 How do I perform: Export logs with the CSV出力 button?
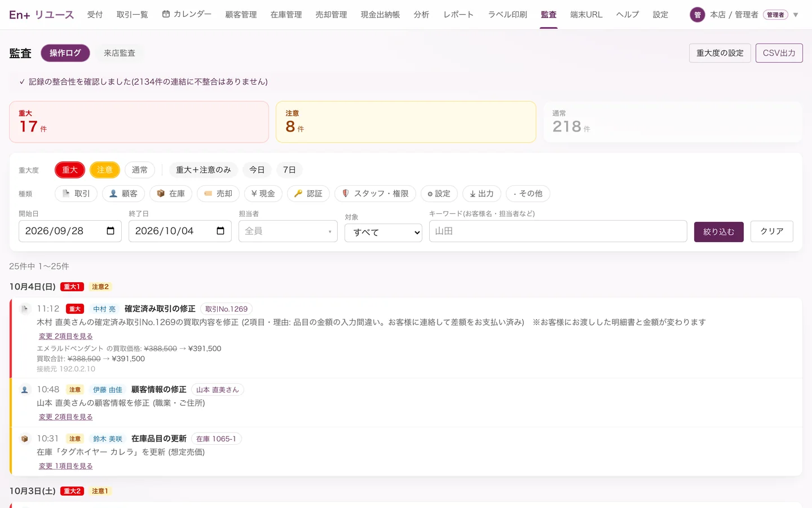click(779, 53)
